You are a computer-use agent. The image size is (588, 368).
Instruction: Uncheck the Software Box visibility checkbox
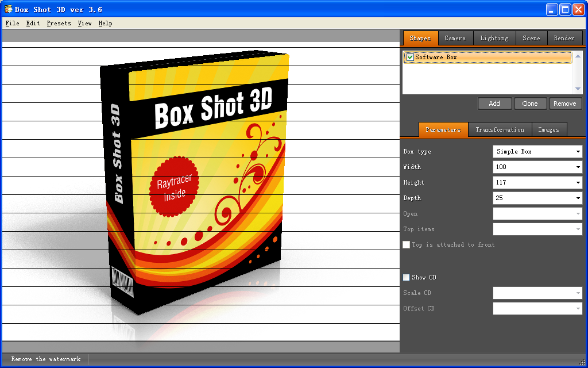[x=410, y=57]
